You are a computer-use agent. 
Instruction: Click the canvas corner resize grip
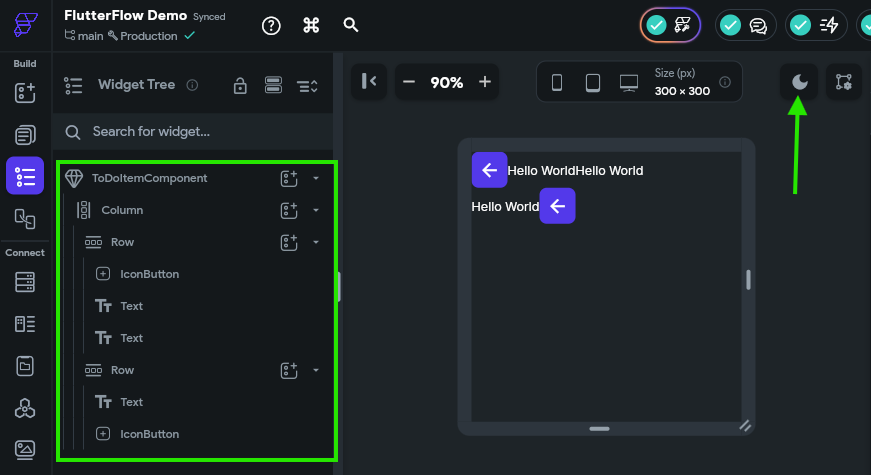tap(745, 426)
